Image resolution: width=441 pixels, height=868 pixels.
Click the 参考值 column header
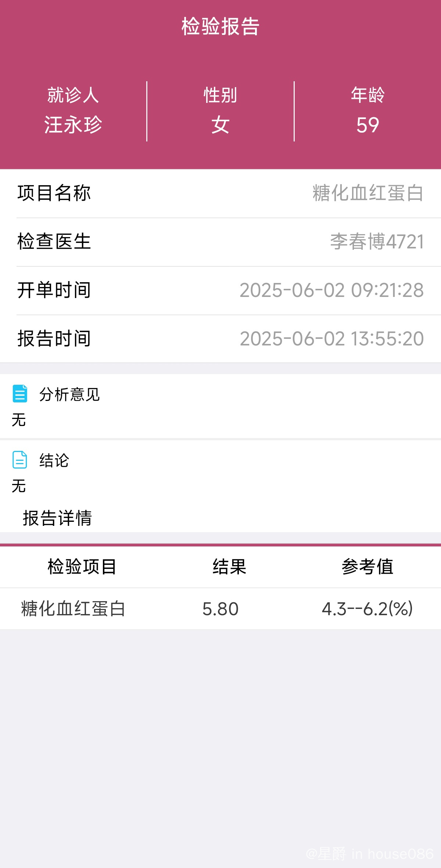point(367,566)
